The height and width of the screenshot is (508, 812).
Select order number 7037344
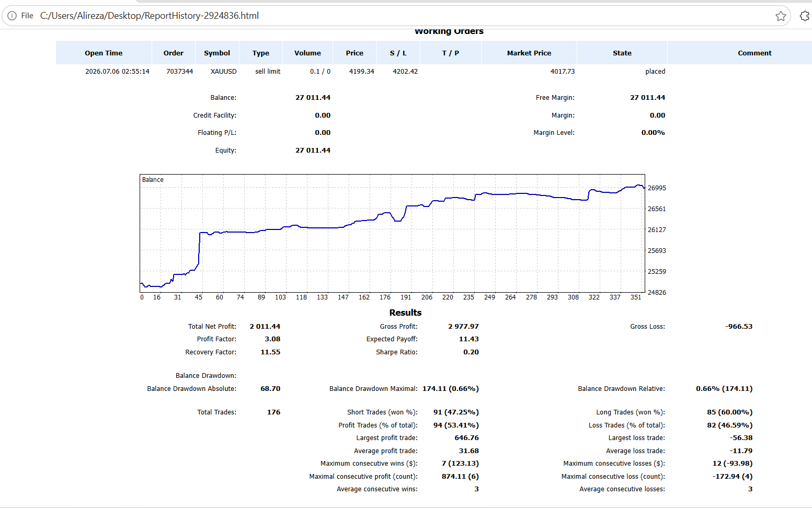click(x=180, y=72)
